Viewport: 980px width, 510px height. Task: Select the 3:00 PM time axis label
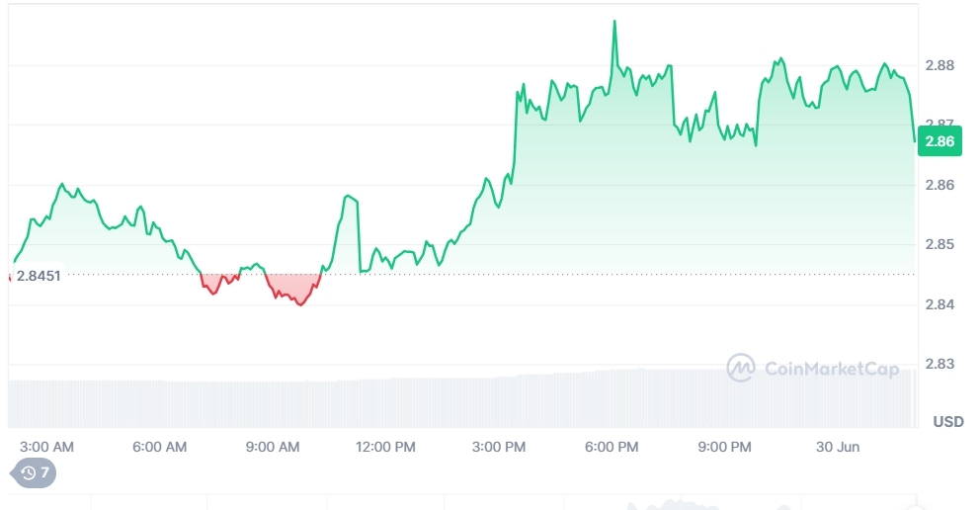[x=499, y=447]
